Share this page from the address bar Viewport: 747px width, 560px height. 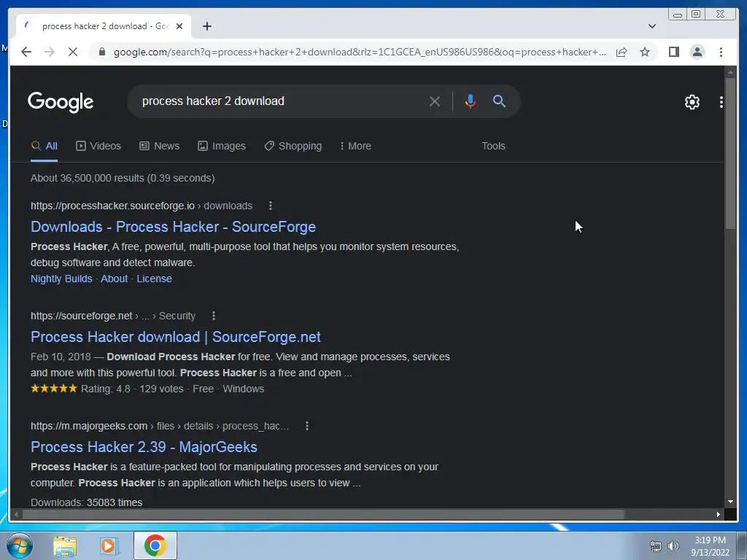[x=622, y=52]
